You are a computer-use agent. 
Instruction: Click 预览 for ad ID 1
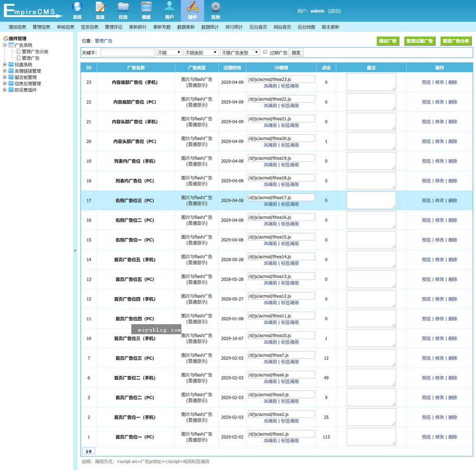(x=426, y=437)
